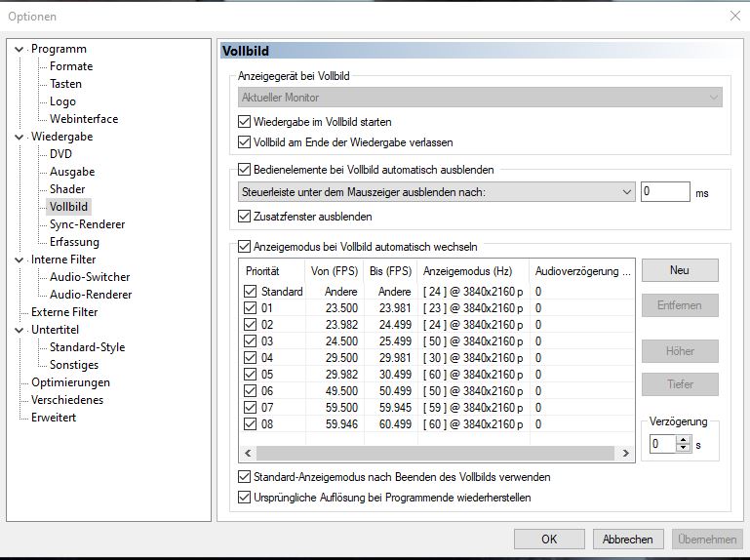The width and height of the screenshot is (750, 560).
Task: Click the Übernehmen button
Action: [707, 539]
